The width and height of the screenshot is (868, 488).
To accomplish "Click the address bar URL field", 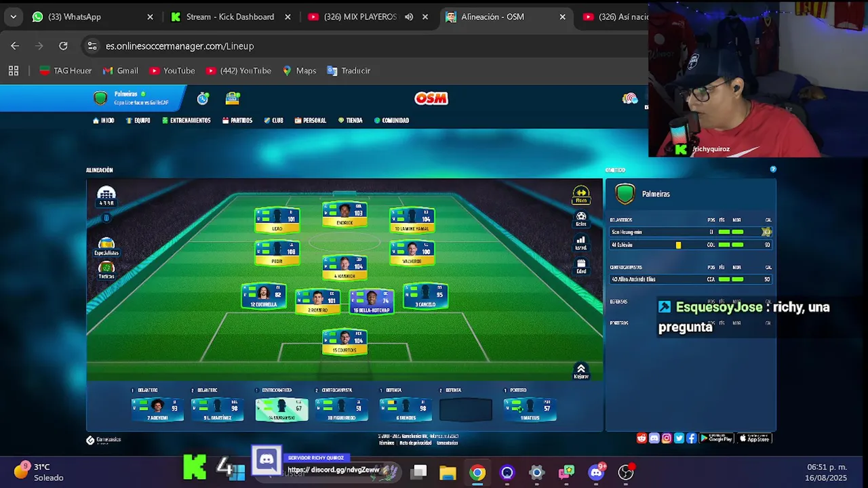I will tap(366, 46).
